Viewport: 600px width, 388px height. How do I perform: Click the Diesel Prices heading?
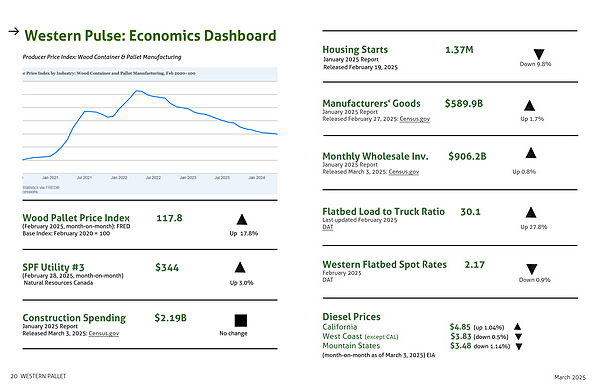click(x=351, y=317)
